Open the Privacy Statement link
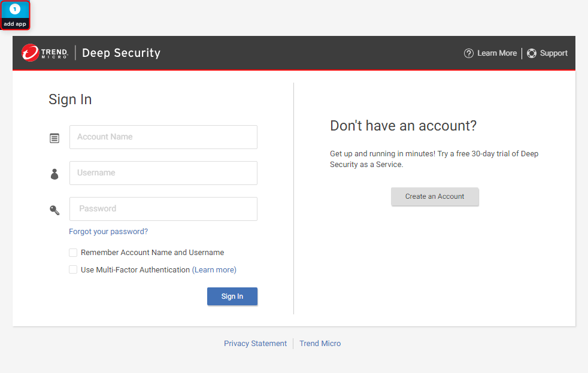This screenshot has width=588, height=373. [x=255, y=344]
